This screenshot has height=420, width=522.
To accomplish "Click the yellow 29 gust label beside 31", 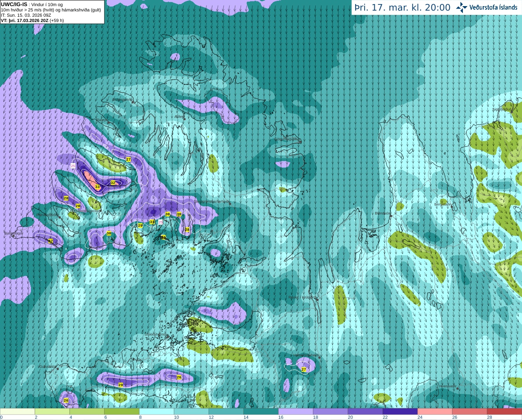I will pos(140,225).
